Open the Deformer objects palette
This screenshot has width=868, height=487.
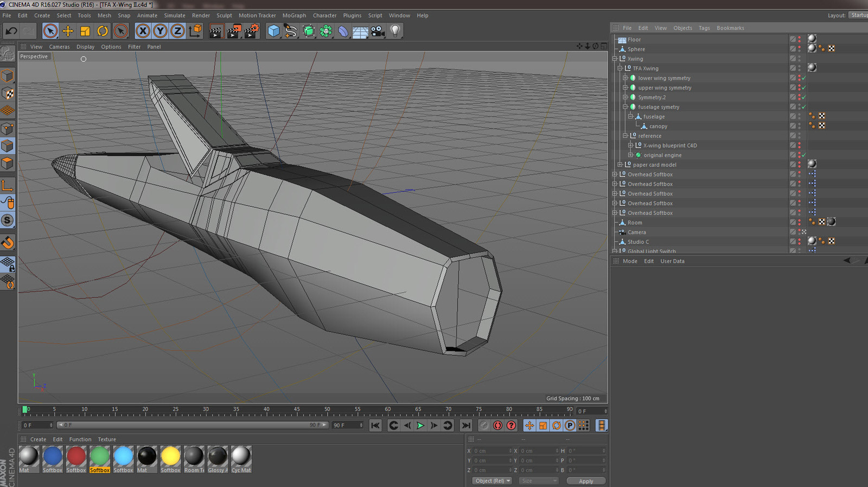click(x=343, y=31)
